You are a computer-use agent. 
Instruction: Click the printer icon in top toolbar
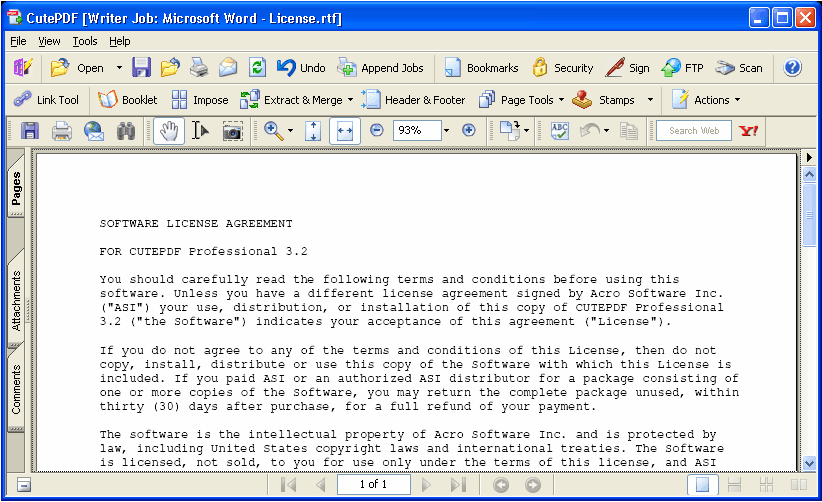pyautogui.click(x=199, y=68)
